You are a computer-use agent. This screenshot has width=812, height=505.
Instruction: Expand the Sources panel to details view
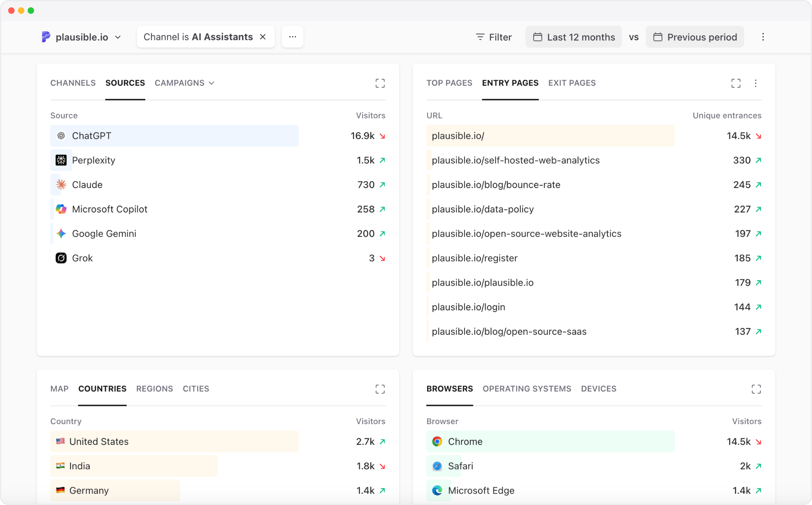(x=380, y=83)
